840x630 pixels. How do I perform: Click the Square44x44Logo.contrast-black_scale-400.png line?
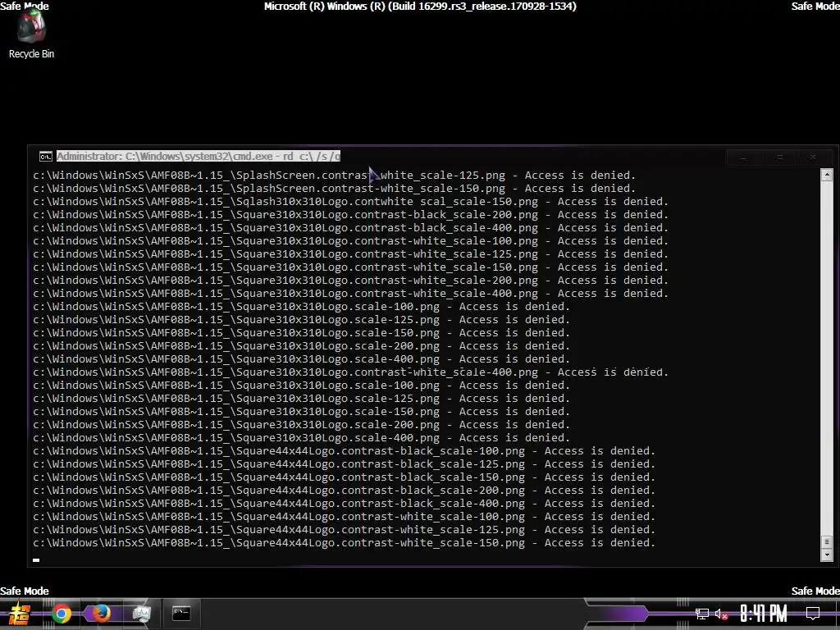pyautogui.click(x=345, y=504)
